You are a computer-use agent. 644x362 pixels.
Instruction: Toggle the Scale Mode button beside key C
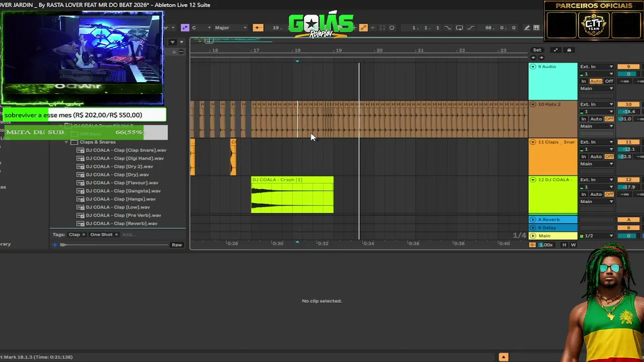[185, 28]
